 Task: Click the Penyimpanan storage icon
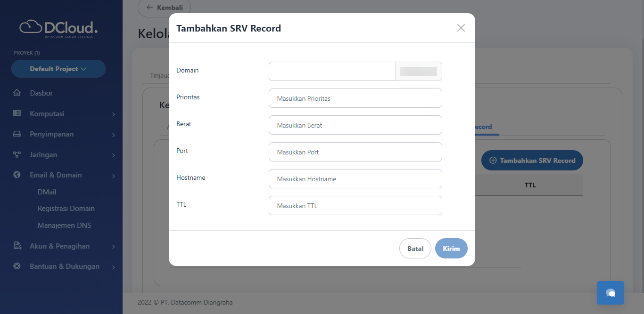[x=17, y=134]
